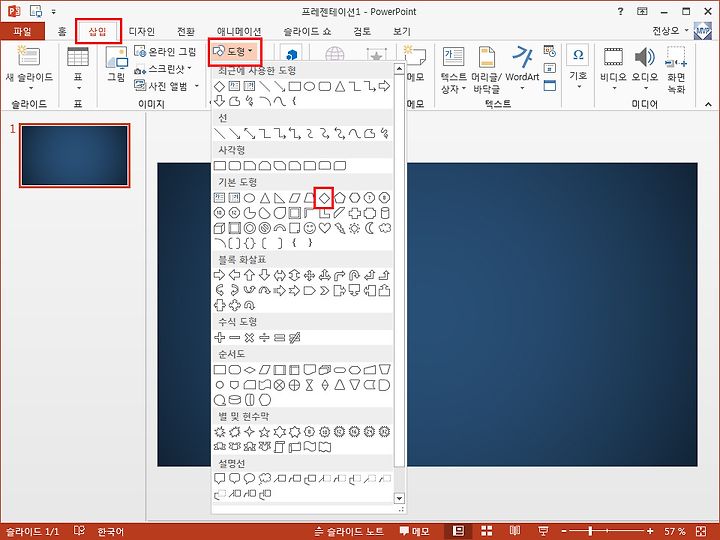Image resolution: width=720 pixels, height=540 pixels.
Task: Choose the lightning bolt shape
Action: tap(340, 228)
